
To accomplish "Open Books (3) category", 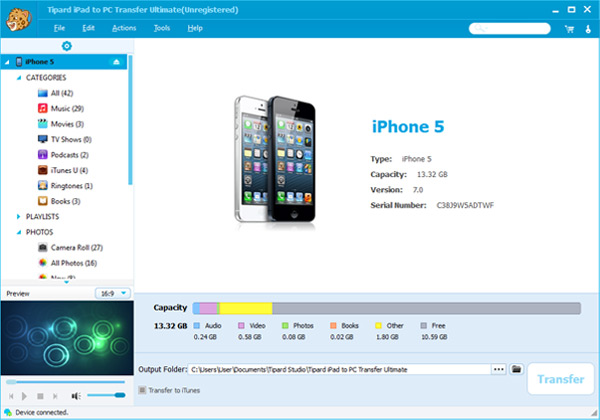I will click(59, 201).
